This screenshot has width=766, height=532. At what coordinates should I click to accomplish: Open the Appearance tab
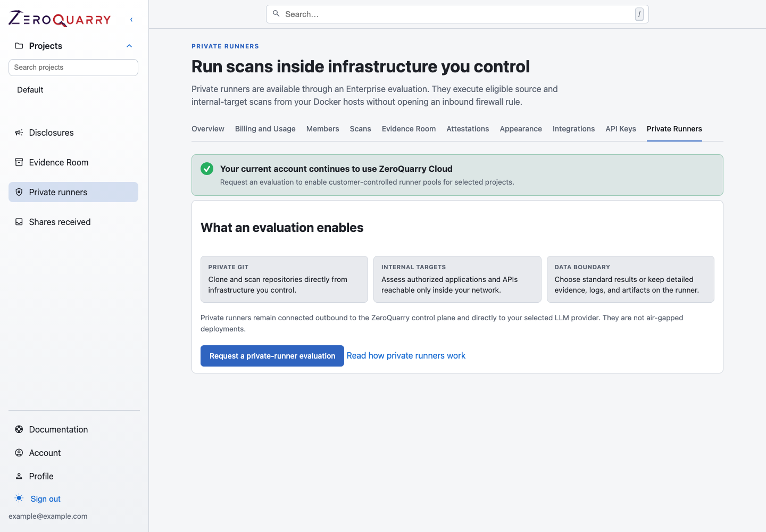[x=521, y=129]
